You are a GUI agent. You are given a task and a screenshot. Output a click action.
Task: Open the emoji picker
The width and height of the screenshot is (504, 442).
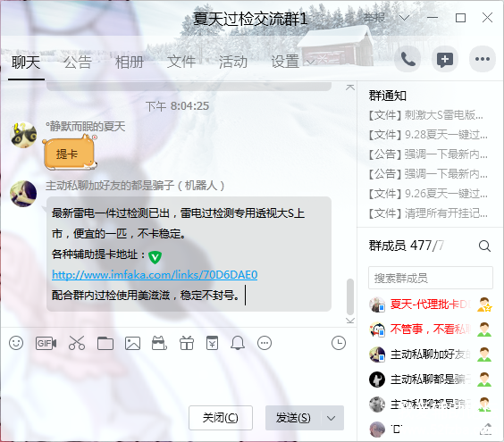[16, 343]
